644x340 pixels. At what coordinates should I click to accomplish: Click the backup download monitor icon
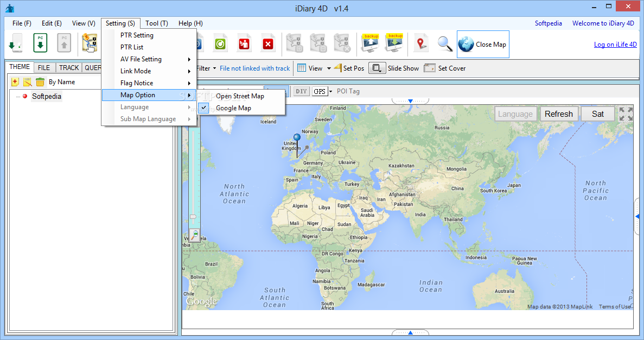[394, 43]
